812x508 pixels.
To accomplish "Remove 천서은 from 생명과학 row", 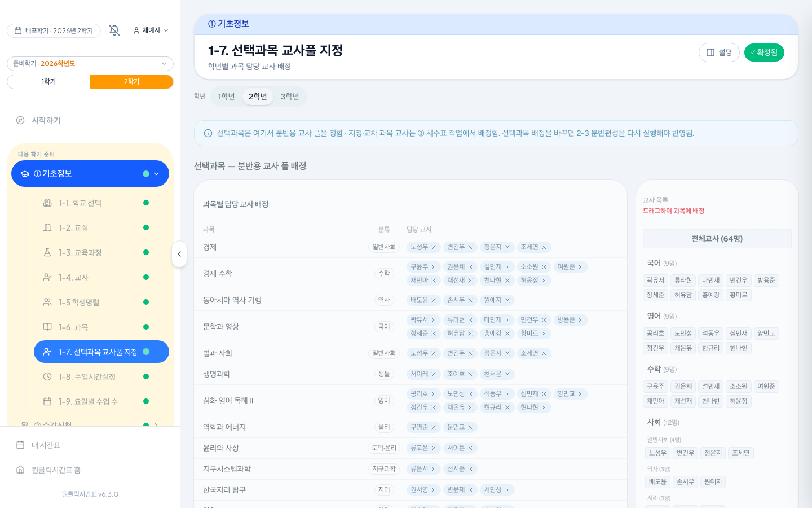I will point(507,374).
